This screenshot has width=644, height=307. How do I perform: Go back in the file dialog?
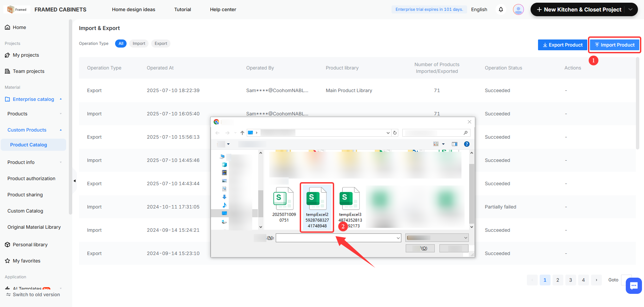(218, 133)
